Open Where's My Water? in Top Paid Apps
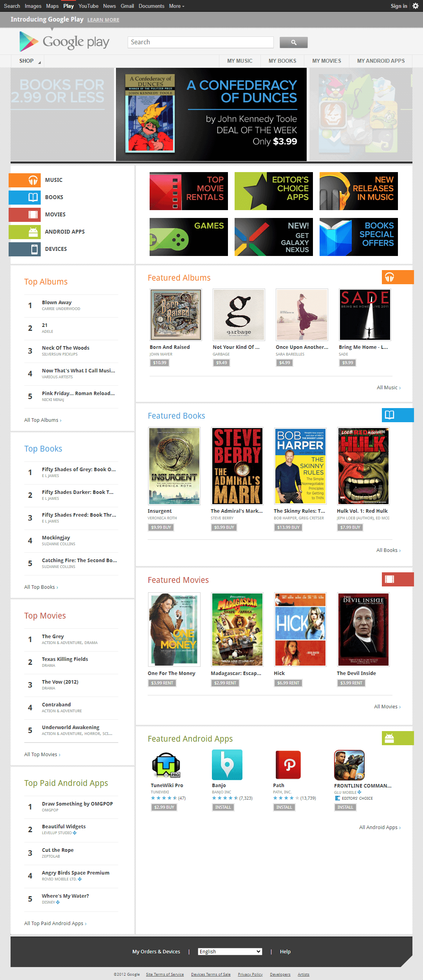Image resolution: width=423 pixels, height=980 pixels. tap(65, 896)
